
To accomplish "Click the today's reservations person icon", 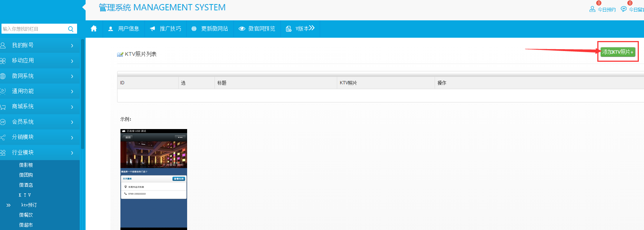I will tap(592, 9).
